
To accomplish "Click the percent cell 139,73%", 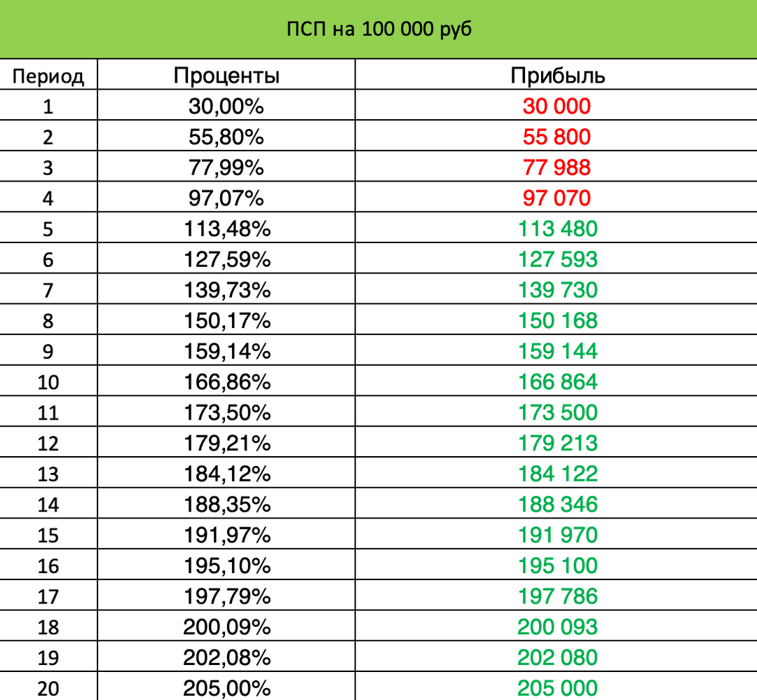I will point(226,290).
